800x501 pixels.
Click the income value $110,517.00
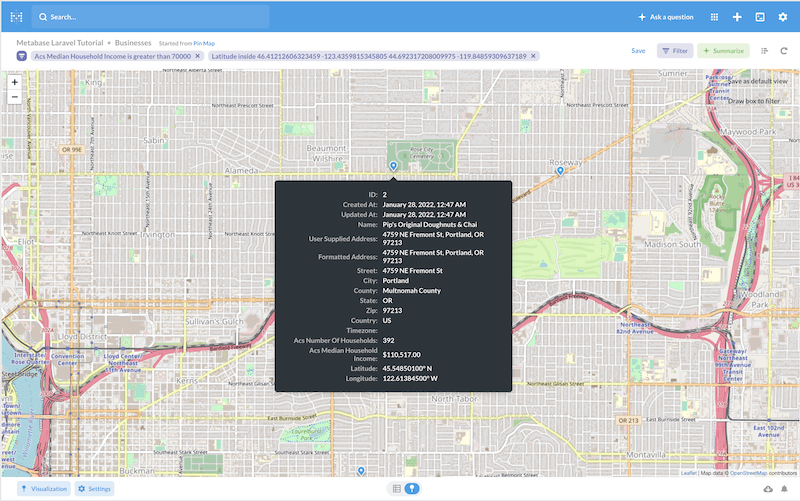[402, 355]
